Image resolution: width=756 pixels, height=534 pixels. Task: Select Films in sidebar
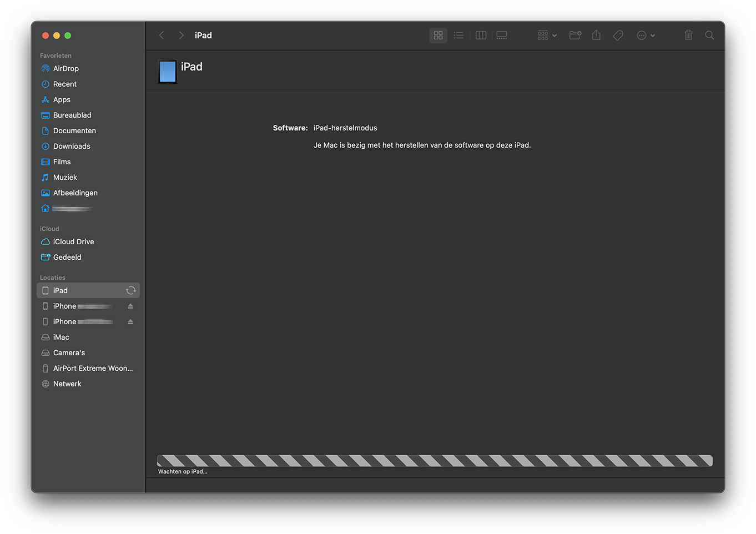tap(88, 162)
